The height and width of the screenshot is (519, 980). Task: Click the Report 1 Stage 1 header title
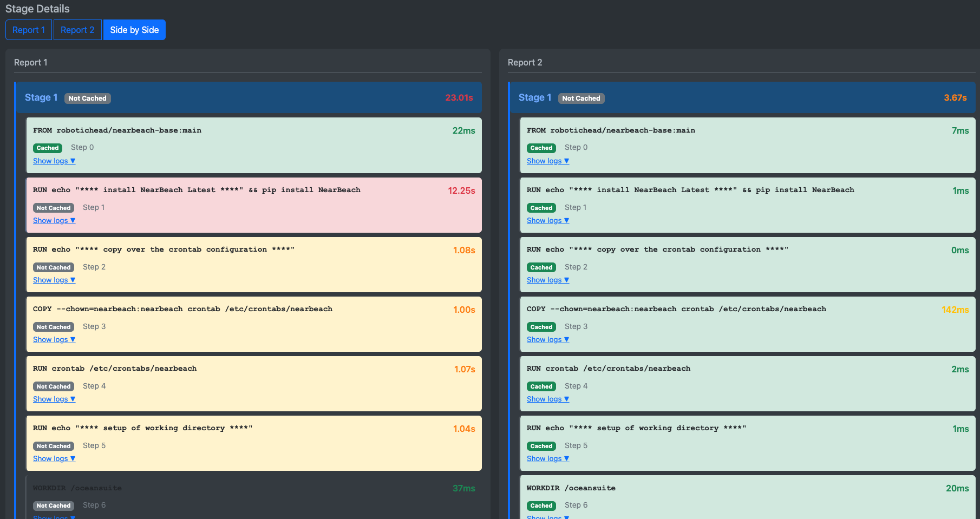click(41, 97)
